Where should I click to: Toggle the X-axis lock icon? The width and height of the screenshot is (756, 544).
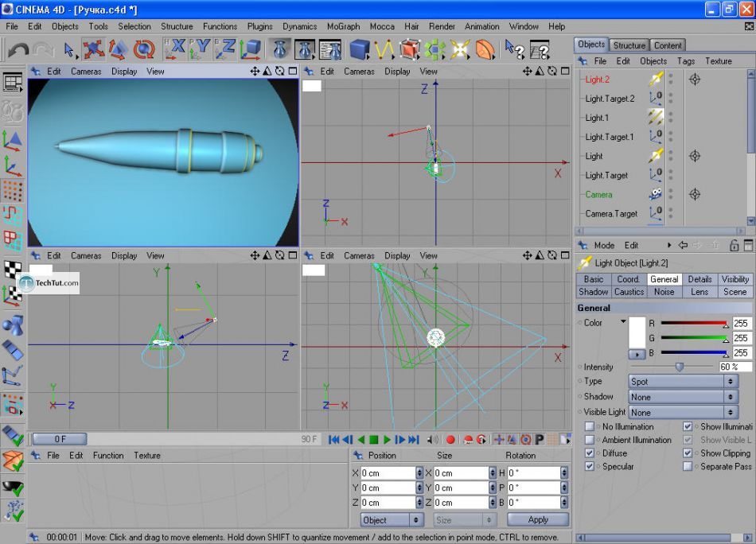[x=175, y=50]
